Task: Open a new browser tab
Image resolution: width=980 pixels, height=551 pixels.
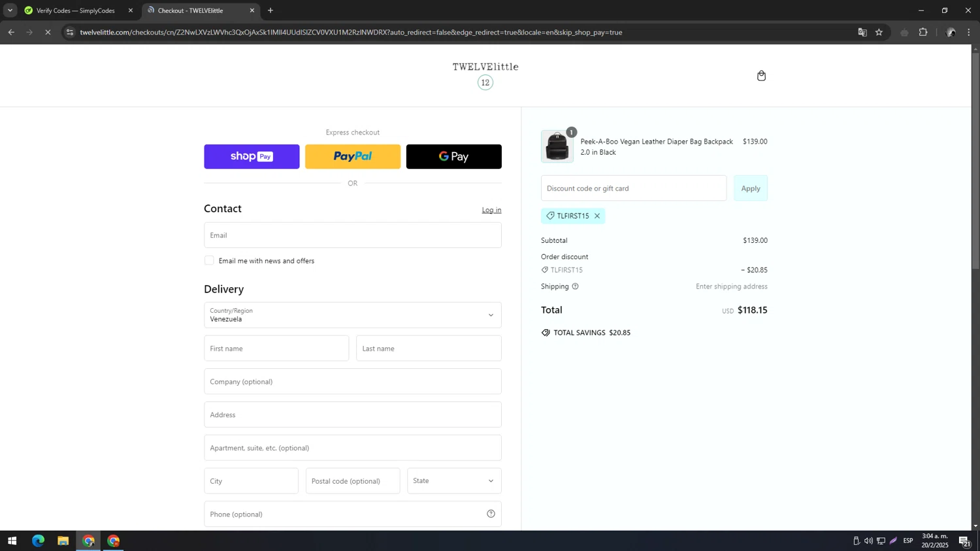Action: [270, 10]
